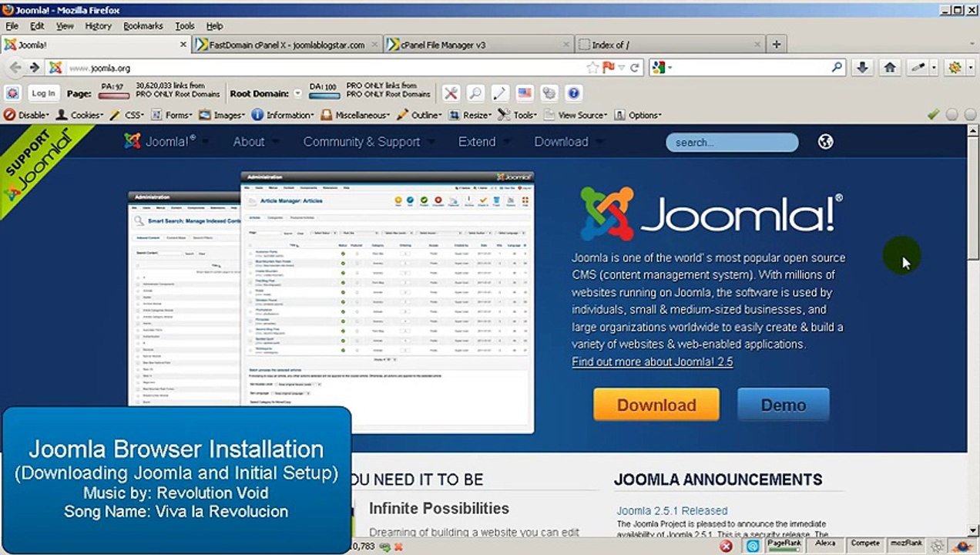
Task: Click the red X icon in status bar
Action: [x=726, y=546]
